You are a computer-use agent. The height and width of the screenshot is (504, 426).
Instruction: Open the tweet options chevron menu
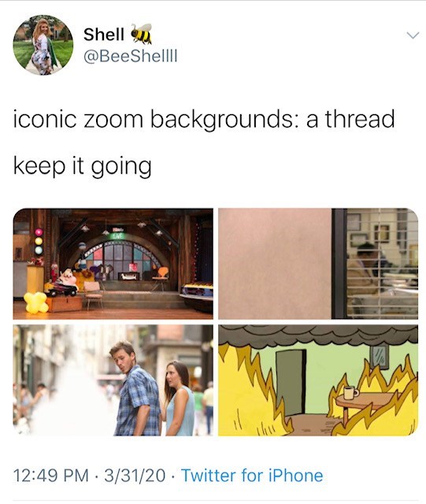413,35
